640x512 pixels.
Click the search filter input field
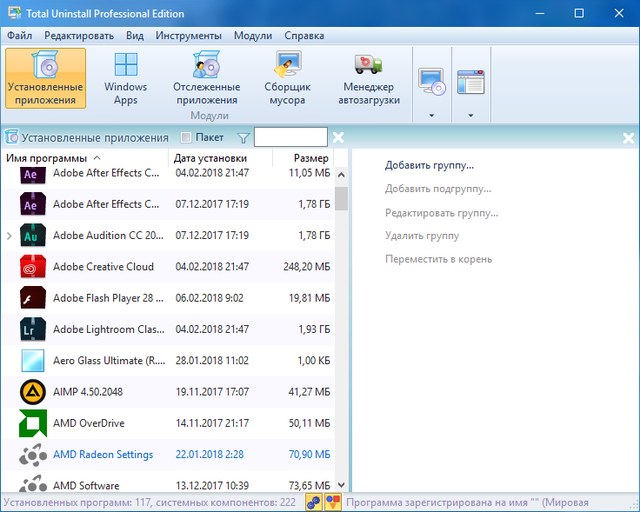click(290, 138)
